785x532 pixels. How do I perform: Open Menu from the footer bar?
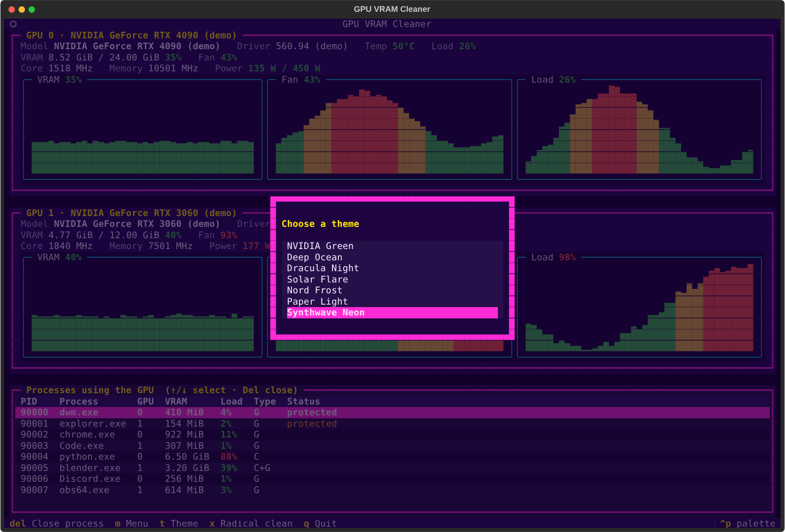(x=131, y=524)
